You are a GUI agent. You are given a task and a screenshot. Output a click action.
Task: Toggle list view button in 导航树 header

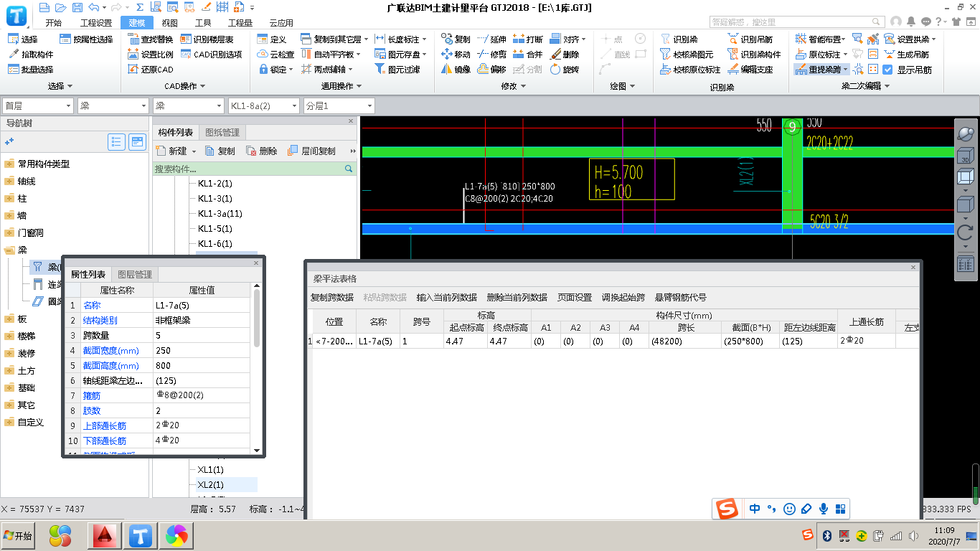pos(117,141)
